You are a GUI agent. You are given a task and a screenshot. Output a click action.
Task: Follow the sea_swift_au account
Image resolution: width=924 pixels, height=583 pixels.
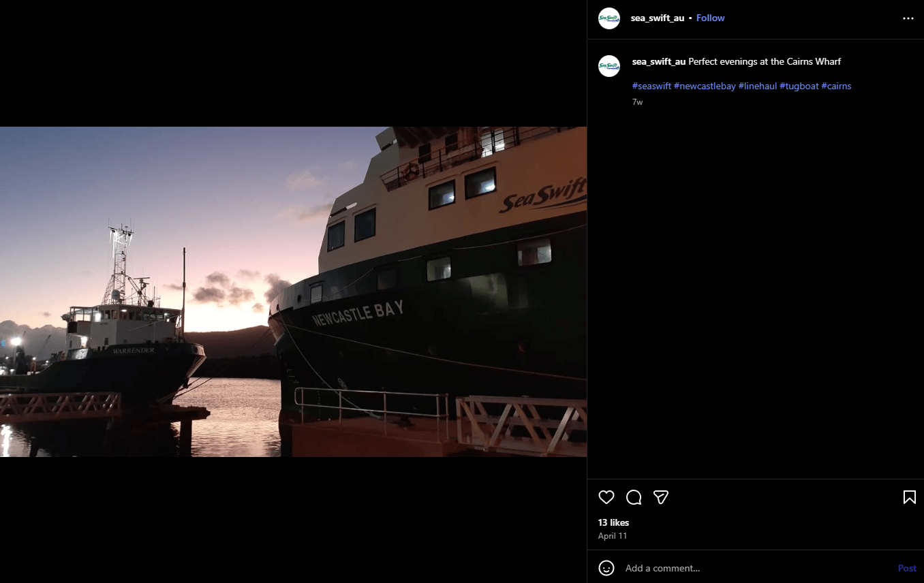point(710,18)
